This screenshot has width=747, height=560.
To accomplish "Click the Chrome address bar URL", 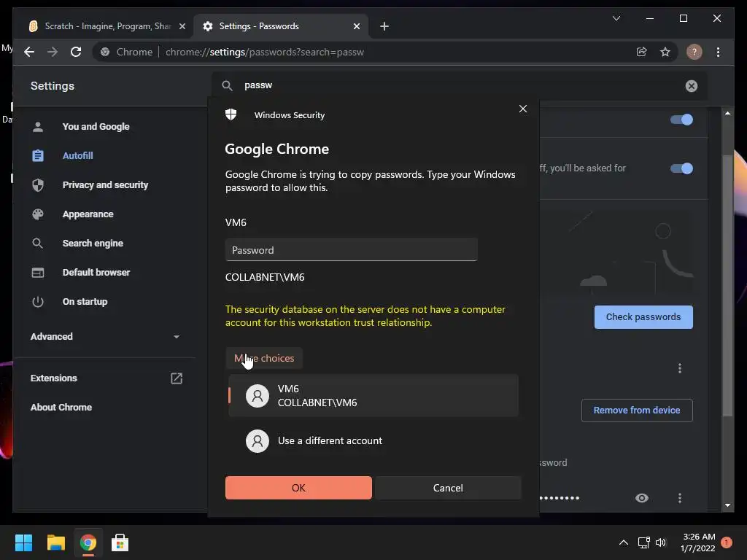I will coord(264,52).
